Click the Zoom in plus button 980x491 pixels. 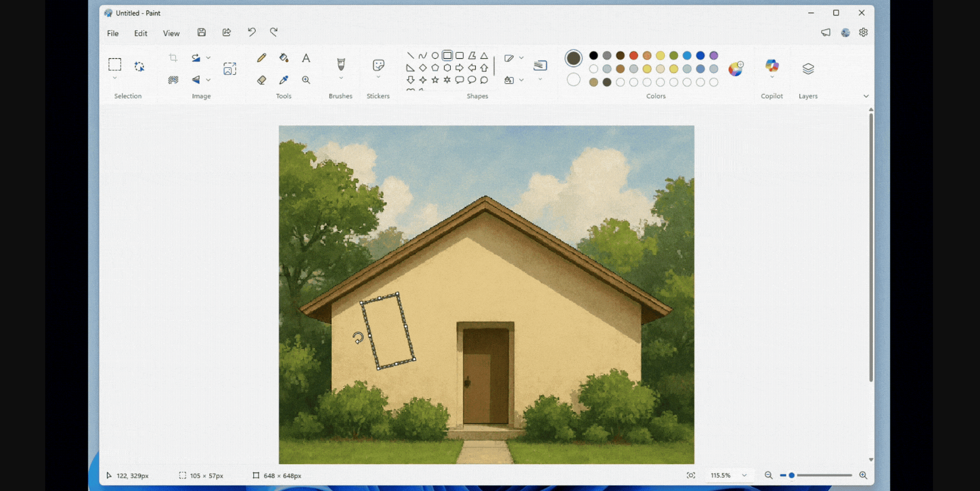click(863, 476)
